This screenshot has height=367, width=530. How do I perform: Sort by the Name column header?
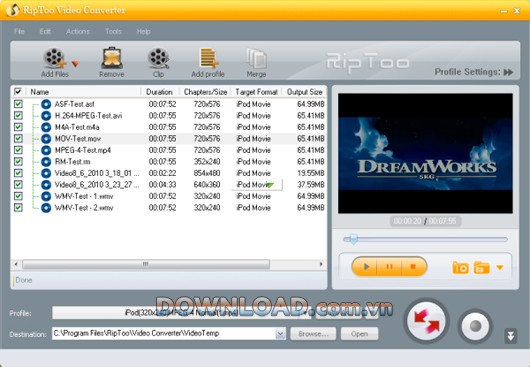(40, 92)
